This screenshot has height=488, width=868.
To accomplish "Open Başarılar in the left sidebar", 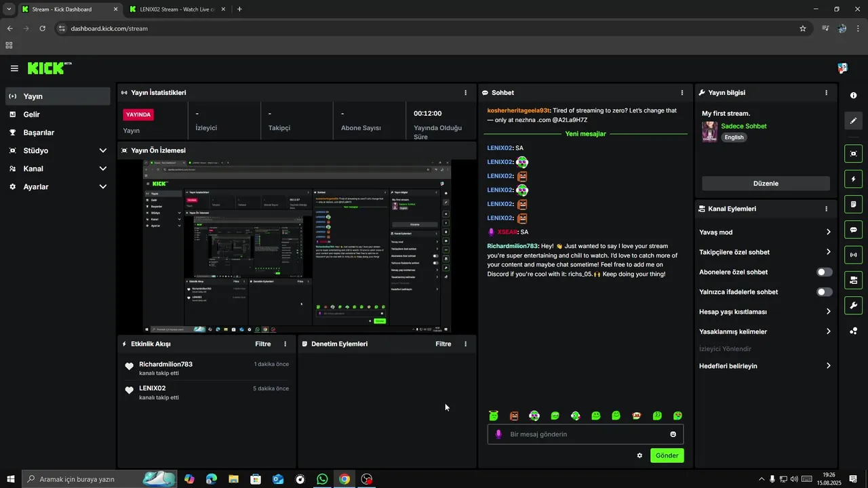I will click(58, 133).
